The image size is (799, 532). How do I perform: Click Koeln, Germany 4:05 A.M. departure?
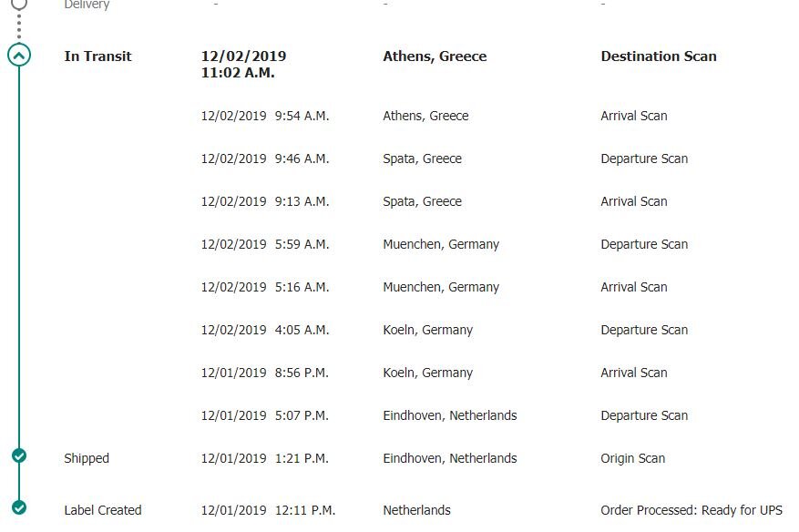[445, 330]
